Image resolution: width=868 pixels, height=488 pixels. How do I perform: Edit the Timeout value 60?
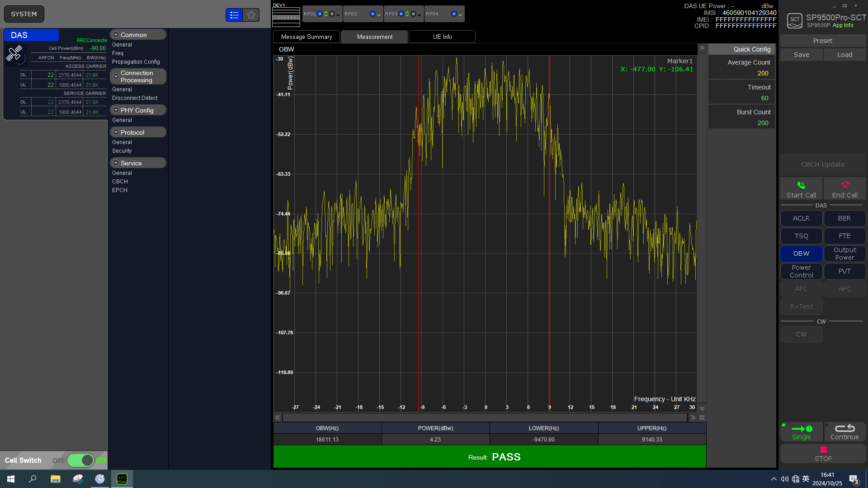point(764,98)
